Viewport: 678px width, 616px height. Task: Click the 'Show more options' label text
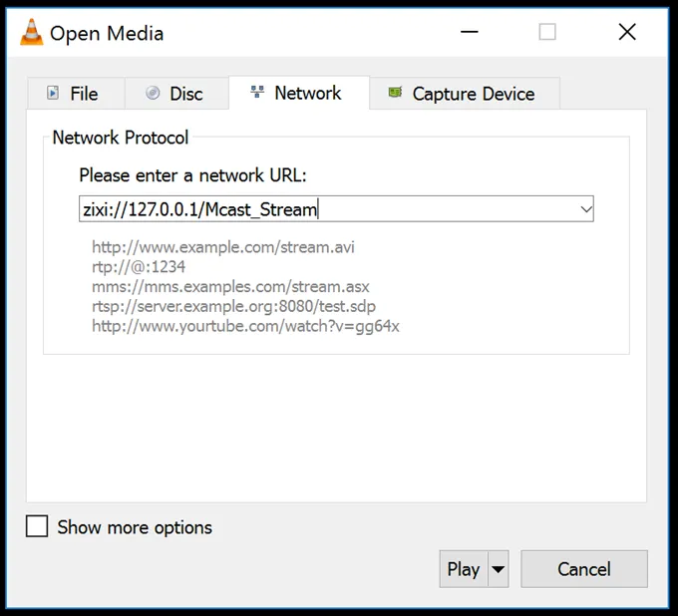(x=135, y=527)
